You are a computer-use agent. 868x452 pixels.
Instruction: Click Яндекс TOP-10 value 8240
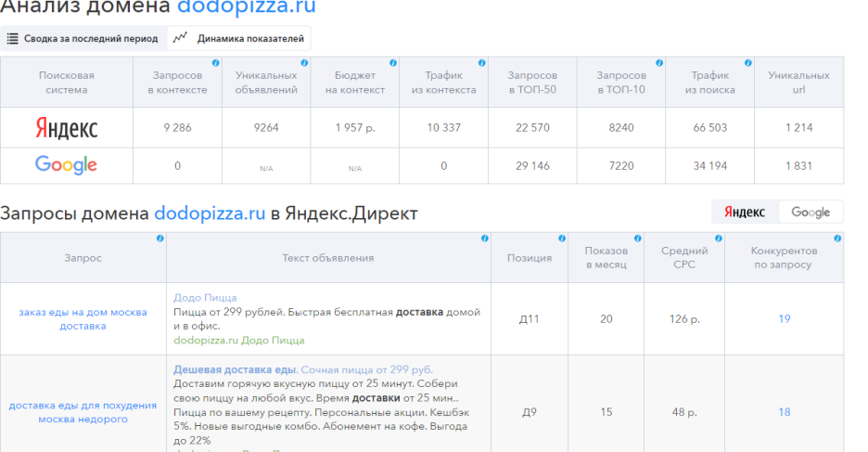621,127
